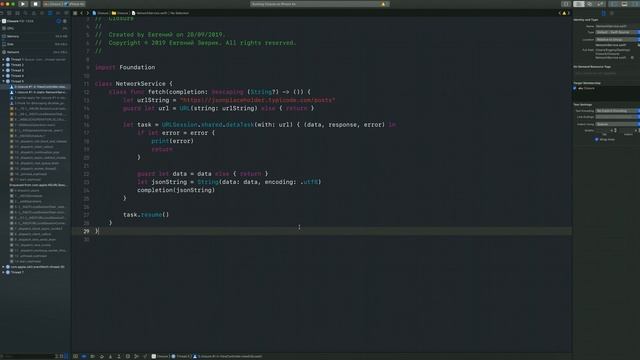Screen dimensions: 640x360
Task: Go back in the editor history
Action: (x=81, y=13)
